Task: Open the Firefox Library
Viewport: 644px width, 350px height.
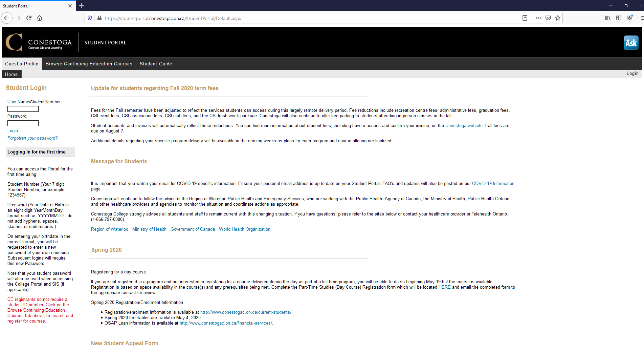Action: click(607, 18)
